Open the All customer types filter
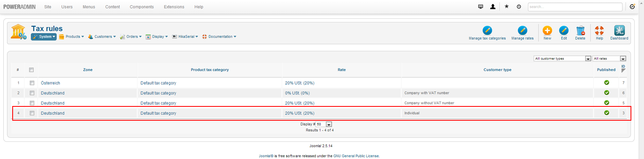The width and height of the screenshot is (644, 159). 562,59
